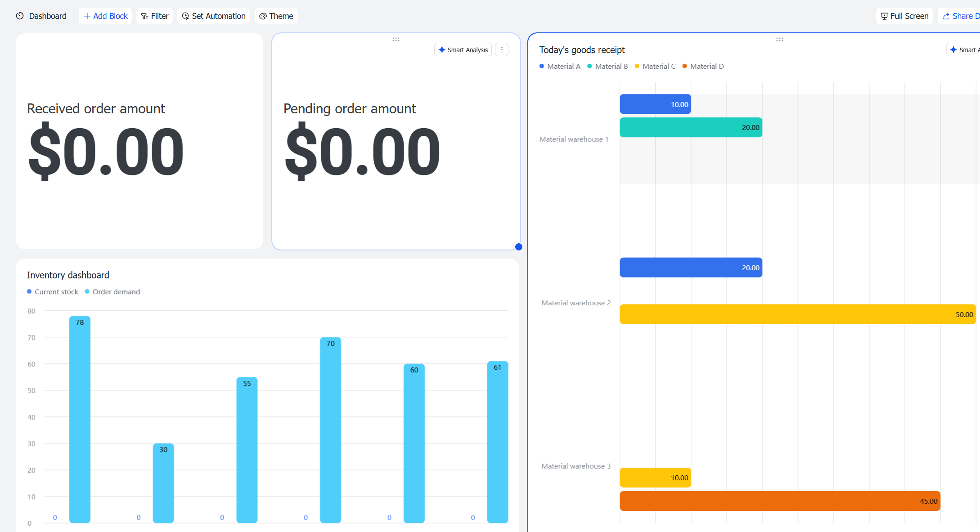Image resolution: width=980 pixels, height=532 pixels.
Task: Toggle the Current stock legend item
Action: pyautogui.click(x=52, y=292)
